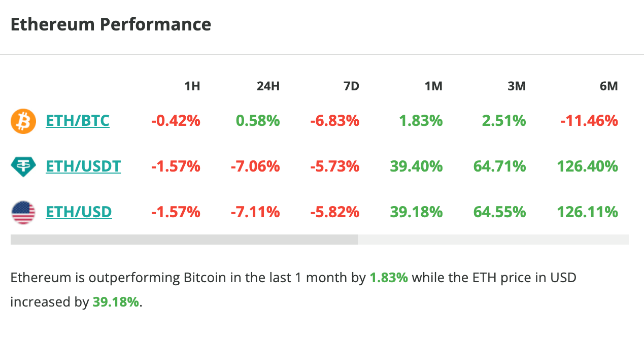The width and height of the screenshot is (644, 338).
Task: Click the horizontal scrollbar thumb under the table
Action: 184,240
